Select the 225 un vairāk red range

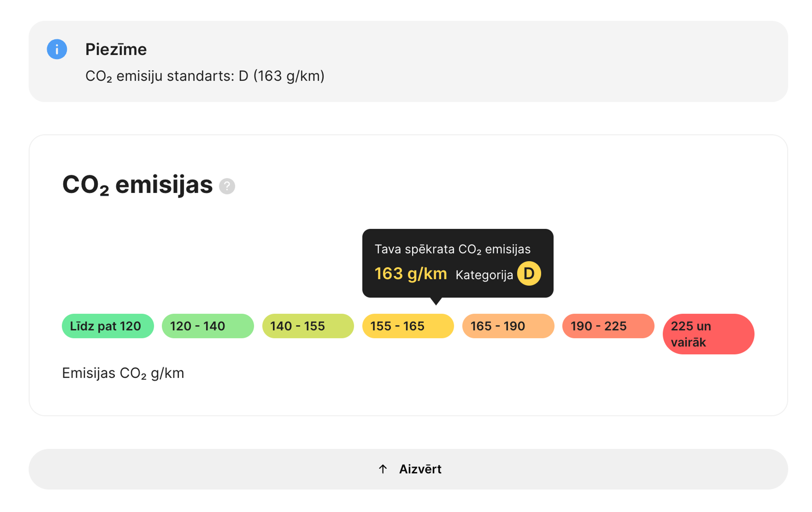708,334
